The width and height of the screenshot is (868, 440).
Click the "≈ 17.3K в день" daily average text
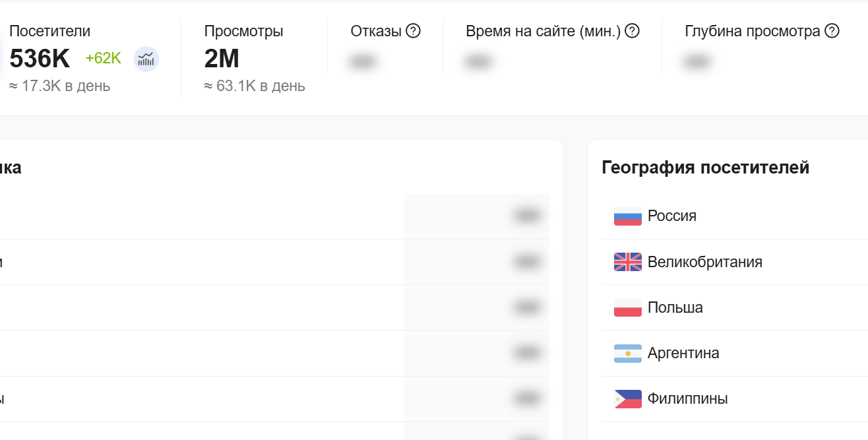[x=60, y=85]
